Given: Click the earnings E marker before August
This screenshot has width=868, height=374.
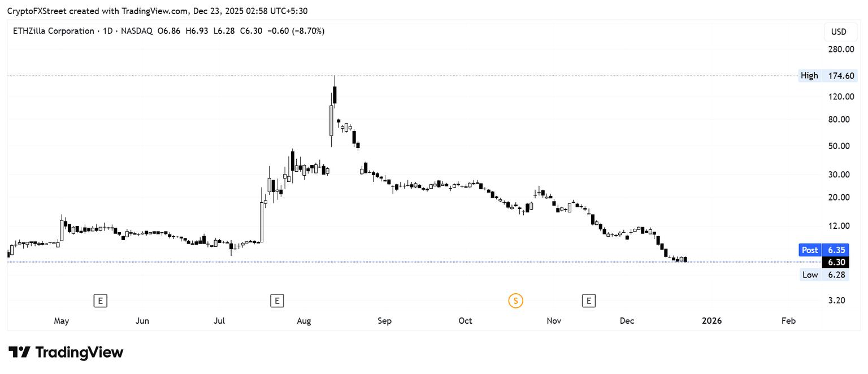Looking at the screenshot, I should coord(277,301).
